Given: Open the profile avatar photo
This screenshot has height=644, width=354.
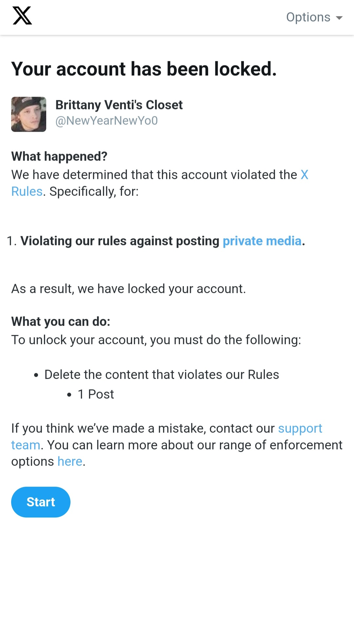Looking at the screenshot, I should 29,114.
